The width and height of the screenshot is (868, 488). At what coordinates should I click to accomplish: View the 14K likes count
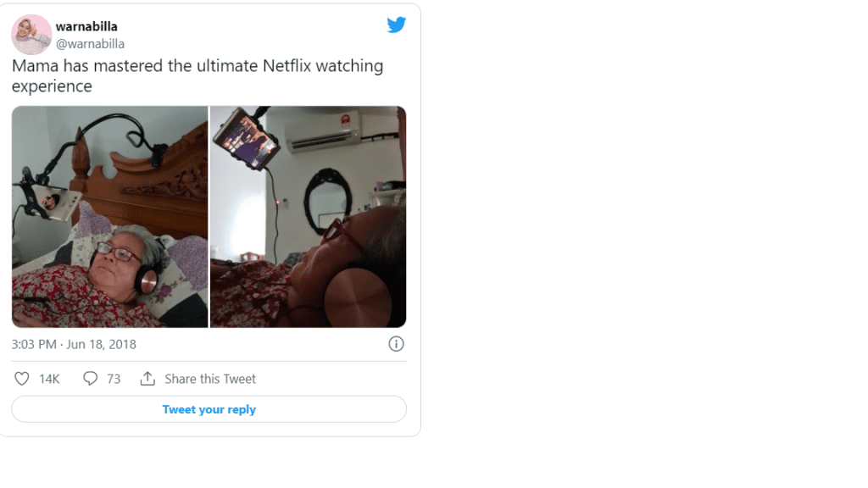point(49,379)
